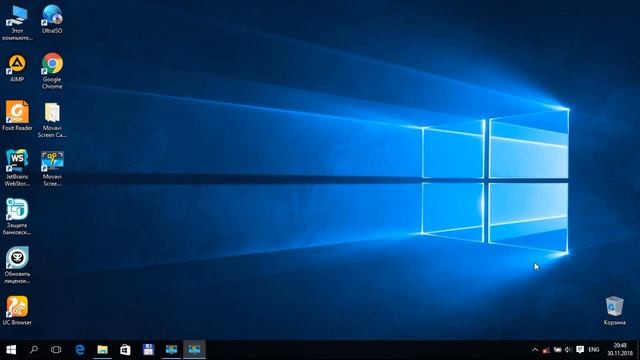Open the Foxit Reader shortcut
This screenshot has height=360, width=640.
click(x=17, y=116)
